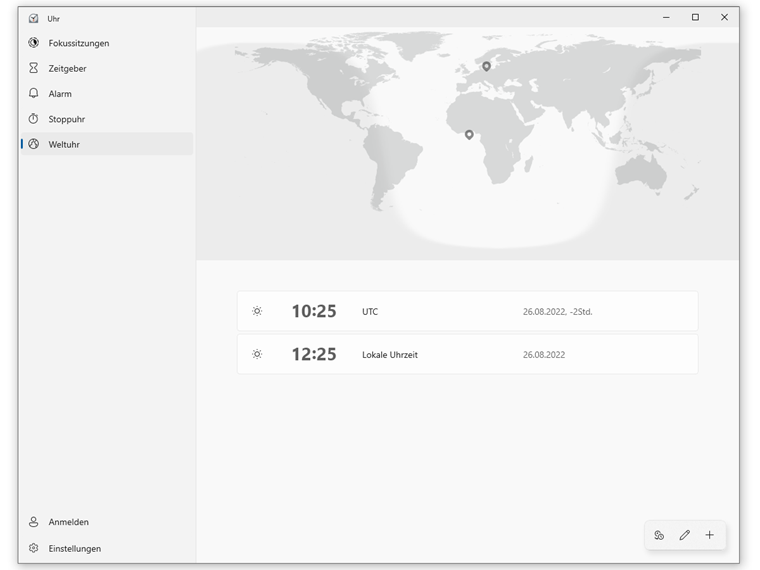Open the compare time zones tool

(659, 535)
